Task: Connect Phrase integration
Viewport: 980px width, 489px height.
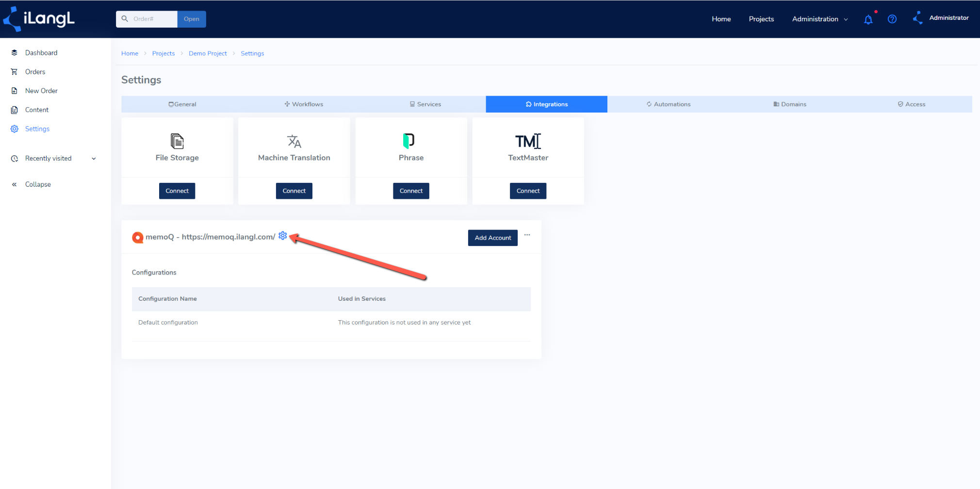Action: point(411,191)
